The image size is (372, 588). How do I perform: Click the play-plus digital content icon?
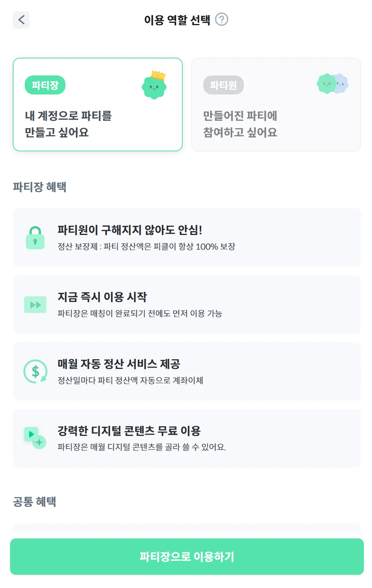click(35, 438)
